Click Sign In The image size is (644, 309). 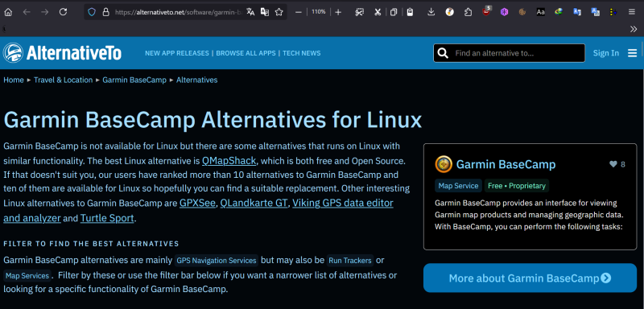(606, 53)
